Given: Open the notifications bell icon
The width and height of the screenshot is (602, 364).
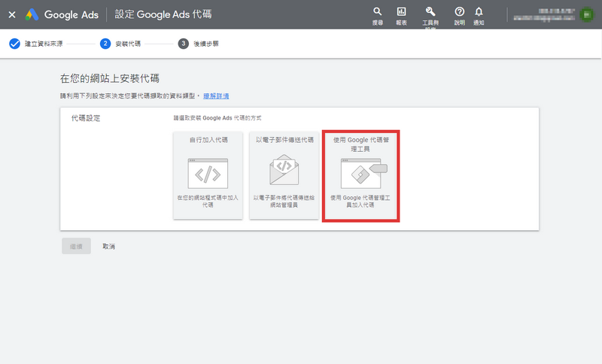Looking at the screenshot, I should [479, 12].
